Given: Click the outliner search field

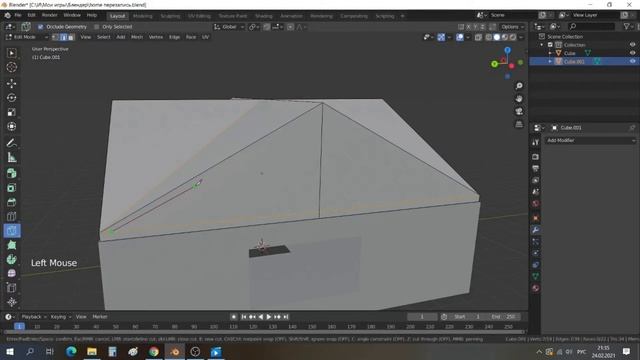Looking at the screenshot, I should [x=591, y=27].
